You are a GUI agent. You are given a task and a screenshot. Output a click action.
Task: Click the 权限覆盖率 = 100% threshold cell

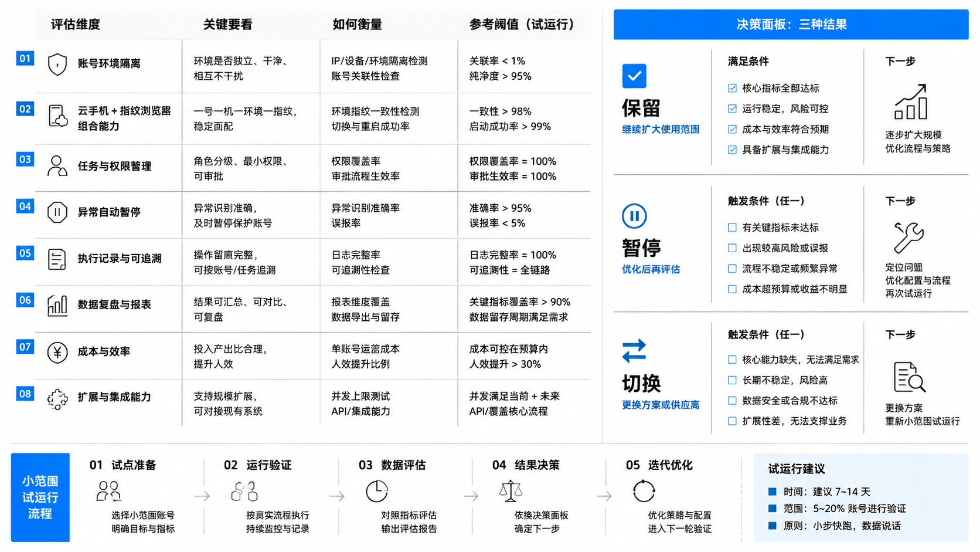(x=513, y=161)
